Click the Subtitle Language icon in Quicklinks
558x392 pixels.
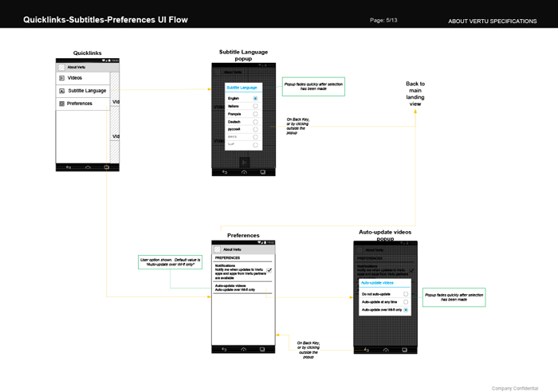tap(61, 91)
